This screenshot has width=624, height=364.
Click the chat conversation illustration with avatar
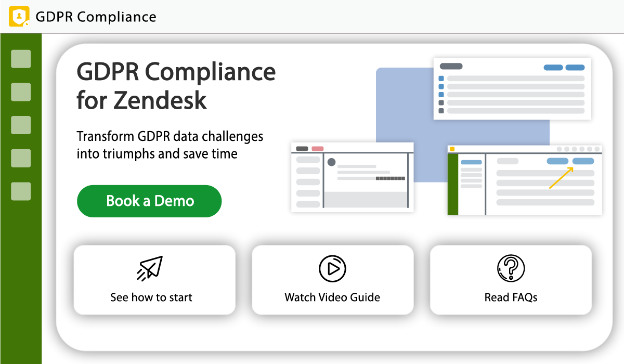(x=353, y=177)
